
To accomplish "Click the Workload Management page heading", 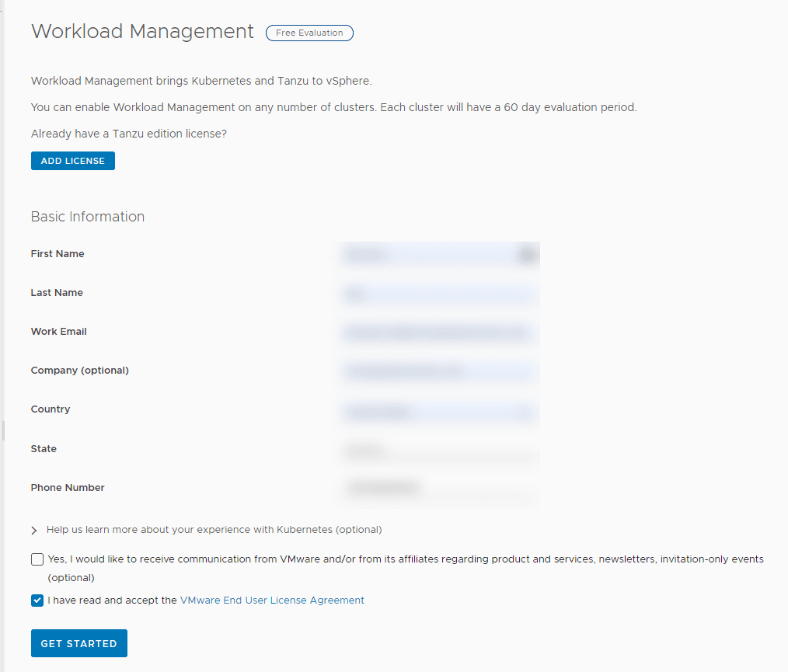I will (x=141, y=32).
